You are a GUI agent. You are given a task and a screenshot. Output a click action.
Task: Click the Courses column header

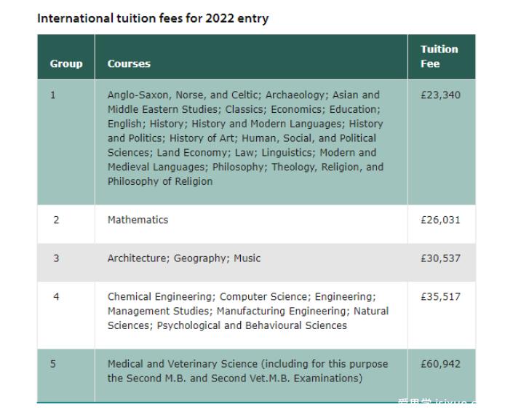tap(129, 63)
